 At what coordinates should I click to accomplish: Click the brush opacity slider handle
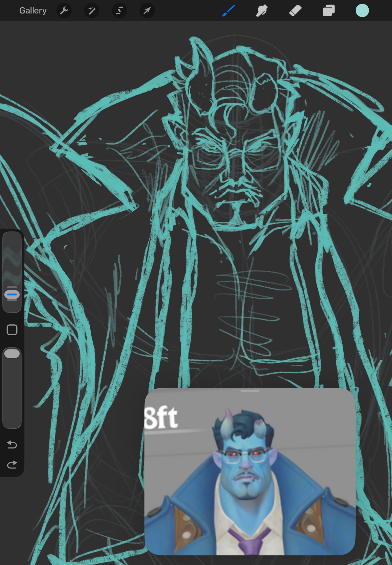pyautogui.click(x=12, y=354)
